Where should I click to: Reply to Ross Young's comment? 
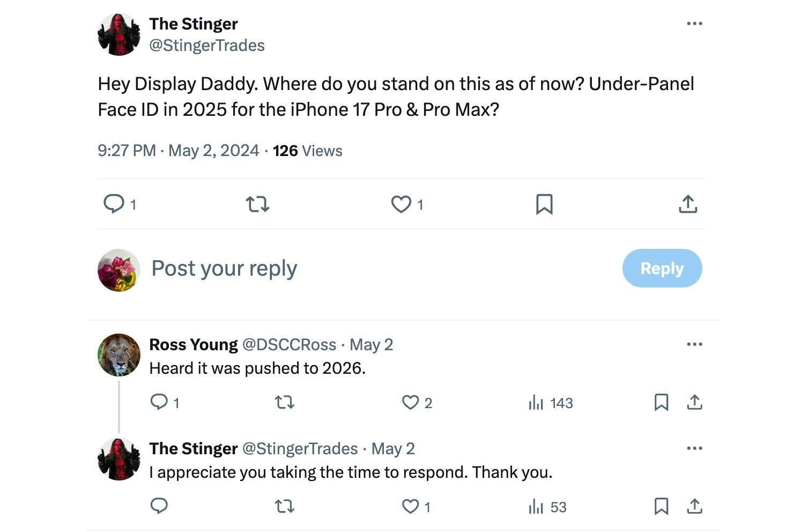coord(159,402)
